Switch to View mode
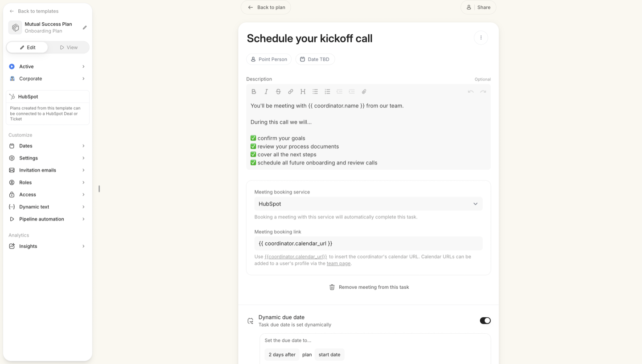 click(x=69, y=47)
